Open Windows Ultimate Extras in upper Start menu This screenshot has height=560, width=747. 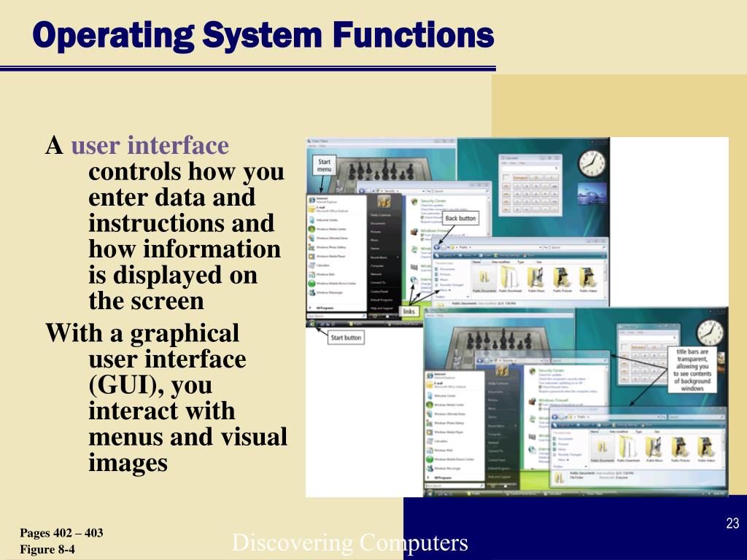click(337, 238)
